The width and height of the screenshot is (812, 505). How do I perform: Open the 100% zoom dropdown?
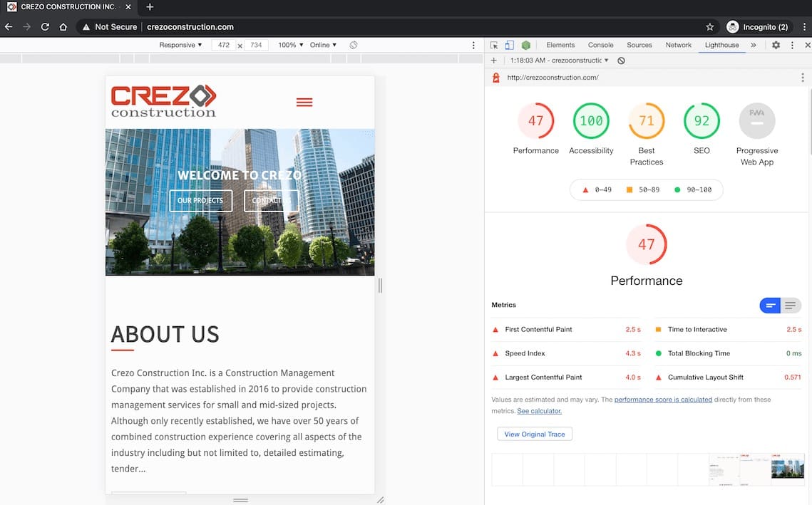point(291,45)
